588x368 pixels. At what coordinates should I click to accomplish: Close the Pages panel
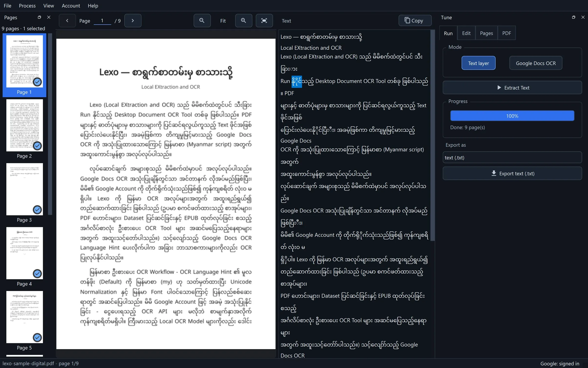pos(49,17)
